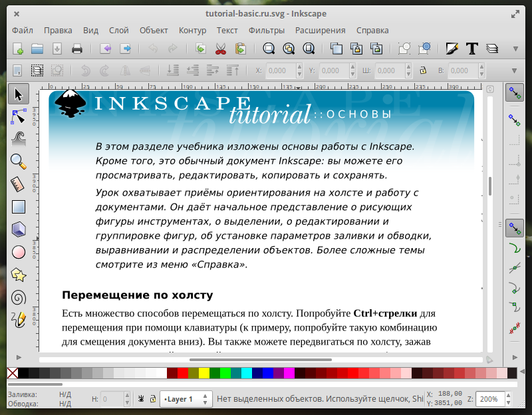
Task: Raise selection to top icon
Action: point(233,70)
